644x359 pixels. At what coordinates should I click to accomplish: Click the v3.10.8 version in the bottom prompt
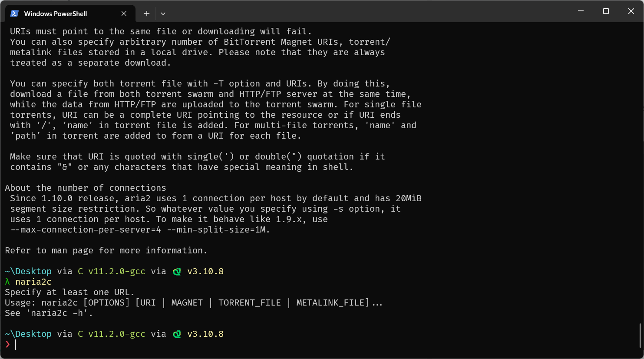click(x=205, y=334)
